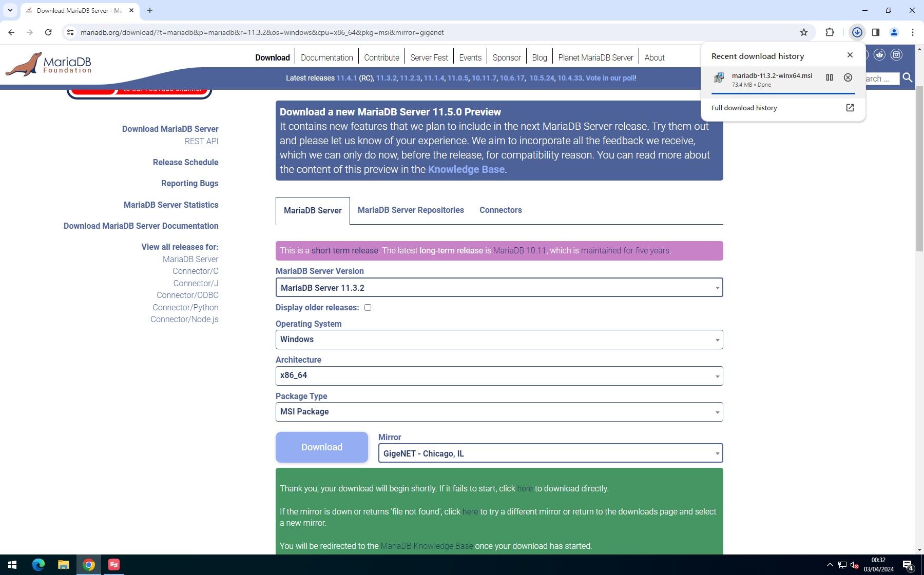The width and height of the screenshot is (924, 575).
Task: Open the MariaDB Server Version dropdown
Action: pos(499,288)
